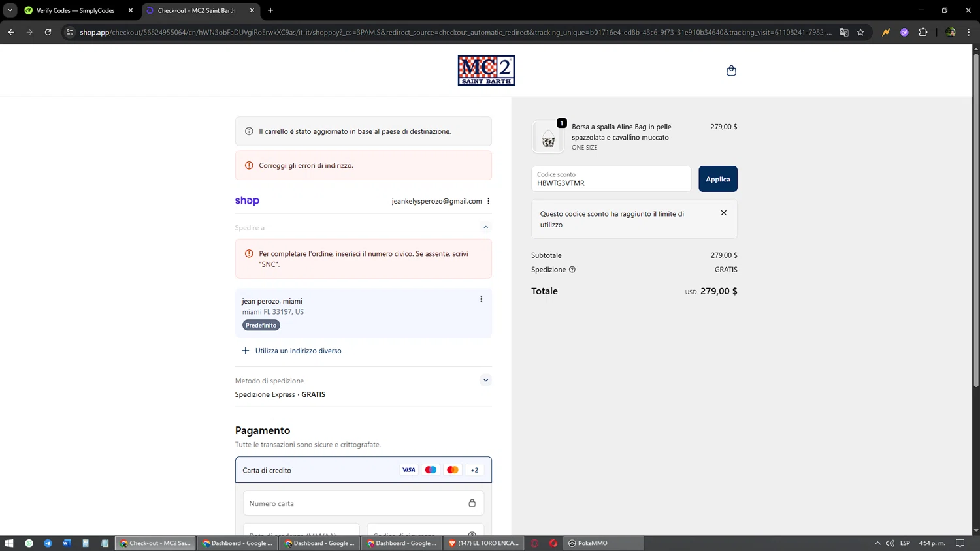Expand the Metodo di spedizione section
Screen dimensions: 980x551
pyautogui.click(x=485, y=380)
